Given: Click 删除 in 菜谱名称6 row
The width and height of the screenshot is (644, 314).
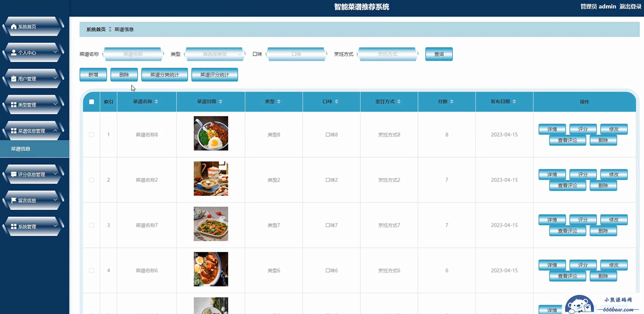Looking at the screenshot, I should pyautogui.click(x=603, y=276).
